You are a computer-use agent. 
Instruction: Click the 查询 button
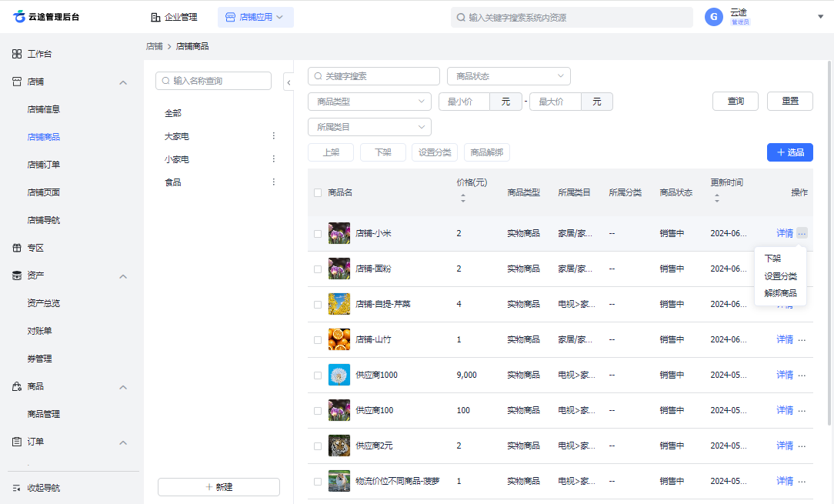pyautogui.click(x=736, y=101)
